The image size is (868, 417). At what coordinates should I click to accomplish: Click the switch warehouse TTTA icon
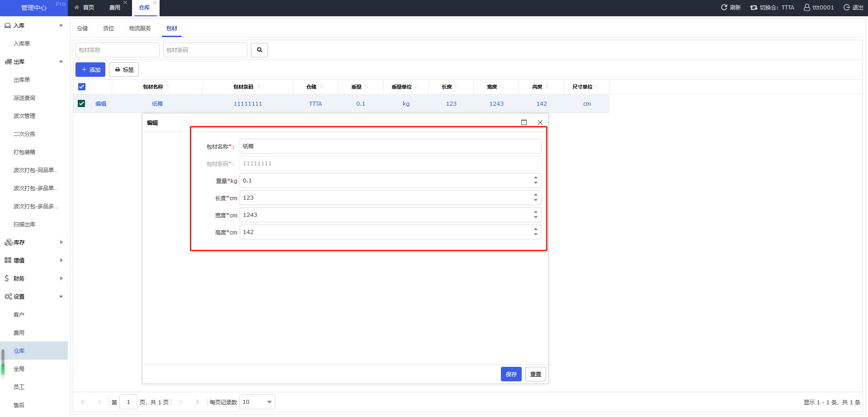754,8
